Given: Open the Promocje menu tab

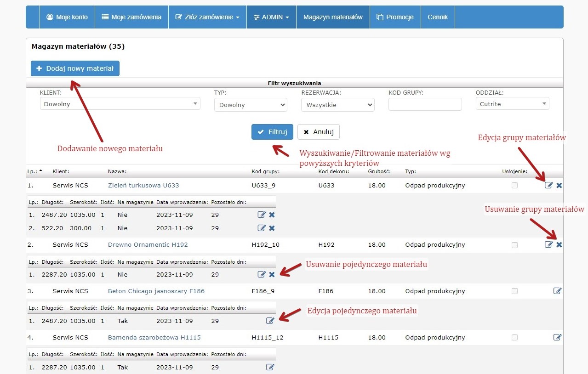Looking at the screenshot, I should click(x=395, y=17).
